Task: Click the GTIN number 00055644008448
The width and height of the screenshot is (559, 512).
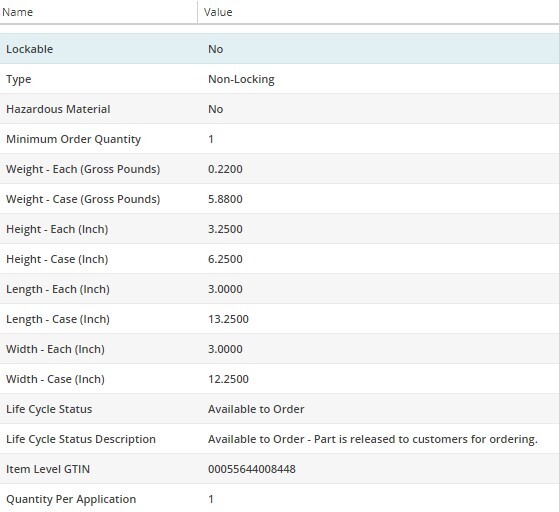Action: coord(252,469)
